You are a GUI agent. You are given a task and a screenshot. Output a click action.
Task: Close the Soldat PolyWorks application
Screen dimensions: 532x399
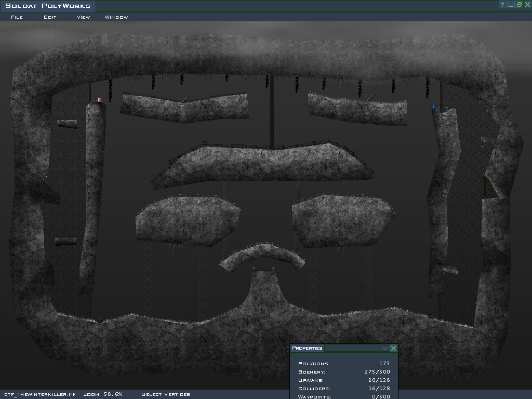pyautogui.click(x=527, y=5)
